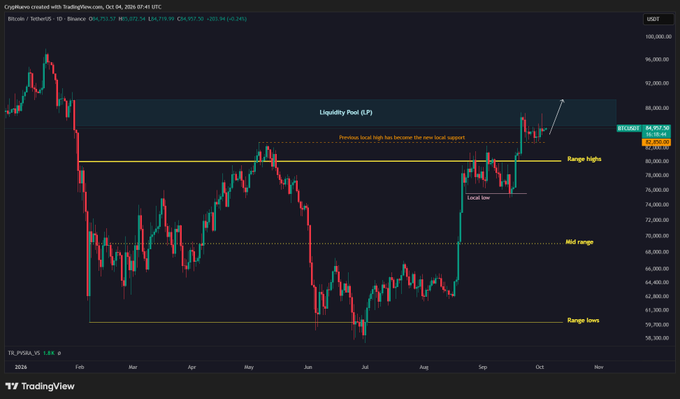The image size is (680, 399).
Task: Click the Jun label on time axis
Action: pos(308,367)
